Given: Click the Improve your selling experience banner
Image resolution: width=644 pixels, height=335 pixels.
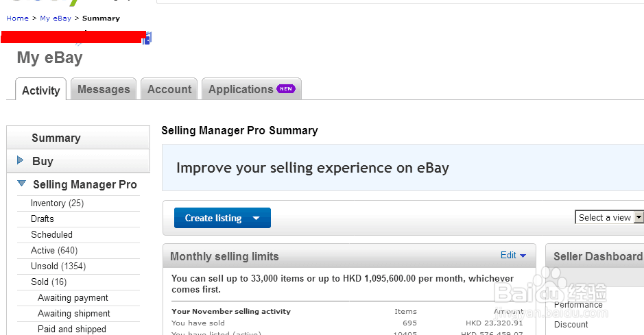Looking at the screenshot, I should click(403, 167).
